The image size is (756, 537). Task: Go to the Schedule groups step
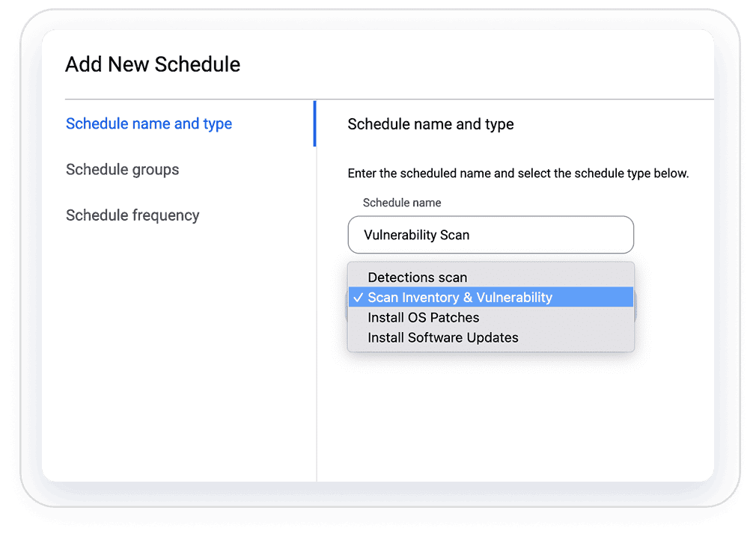[x=123, y=170]
